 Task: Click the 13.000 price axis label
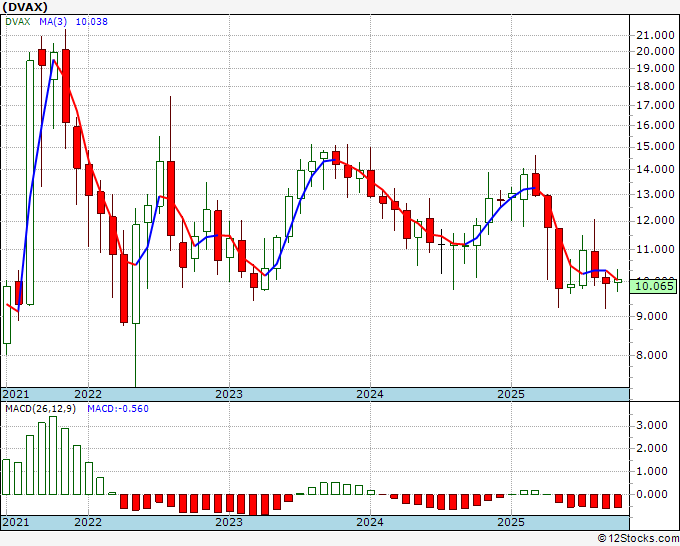pos(655,194)
